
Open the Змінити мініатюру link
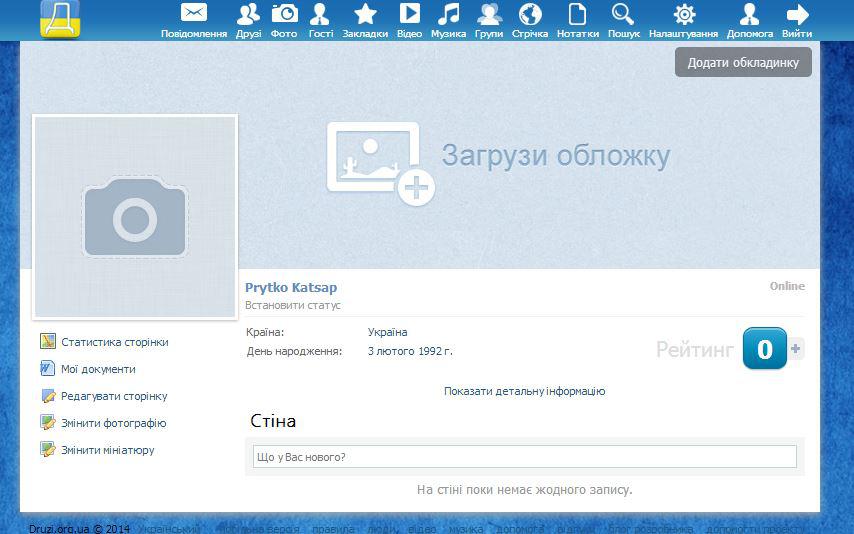pos(108,450)
